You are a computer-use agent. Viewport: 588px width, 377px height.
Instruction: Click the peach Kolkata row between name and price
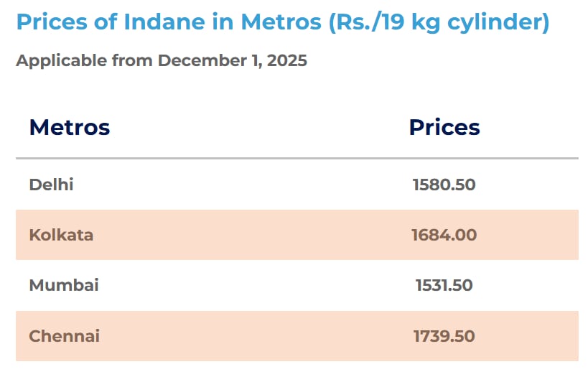pos(251,235)
